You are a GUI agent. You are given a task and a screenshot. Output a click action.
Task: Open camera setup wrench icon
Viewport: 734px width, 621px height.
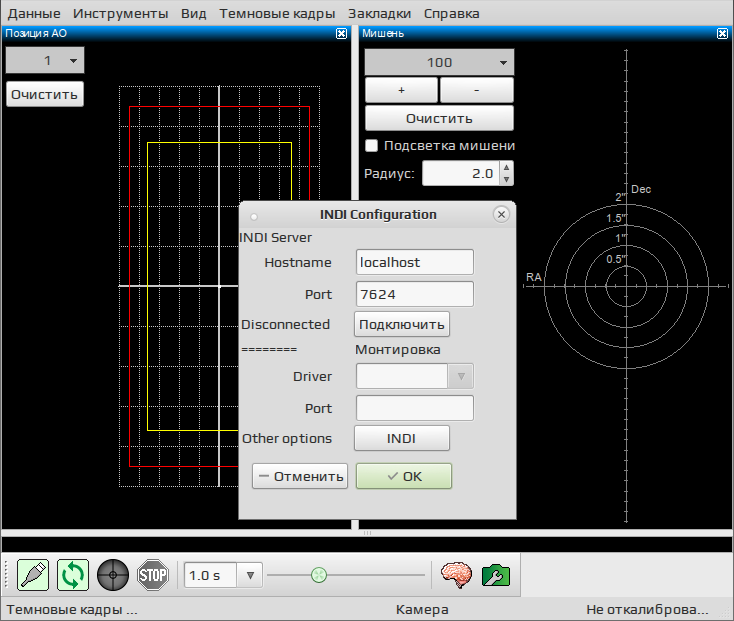[x=496, y=575]
